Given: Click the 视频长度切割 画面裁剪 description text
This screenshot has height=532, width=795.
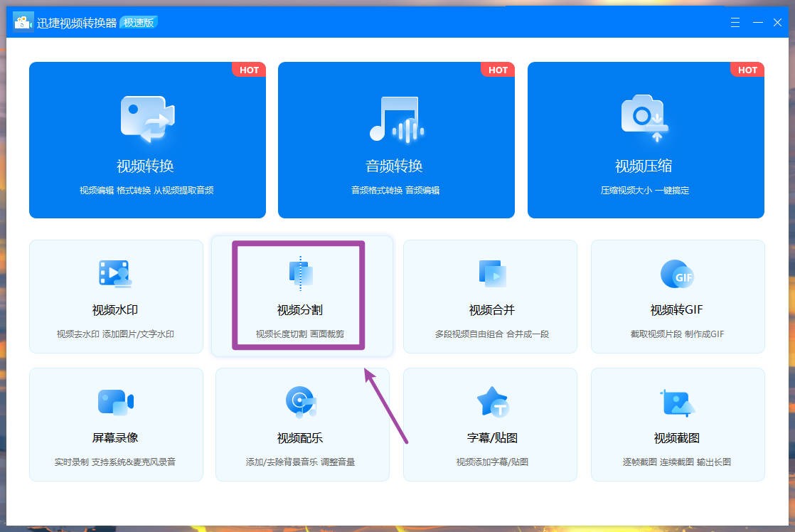Looking at the screenshot, I should 302,332.
